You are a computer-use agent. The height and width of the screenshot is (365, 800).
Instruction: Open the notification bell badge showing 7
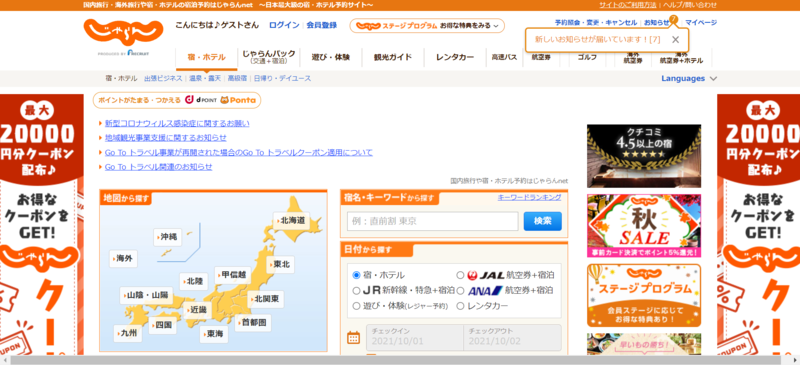tap(673, 19)
